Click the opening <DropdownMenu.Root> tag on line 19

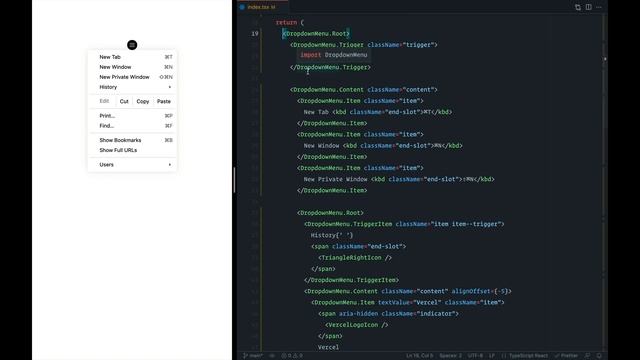pos(316,33)
